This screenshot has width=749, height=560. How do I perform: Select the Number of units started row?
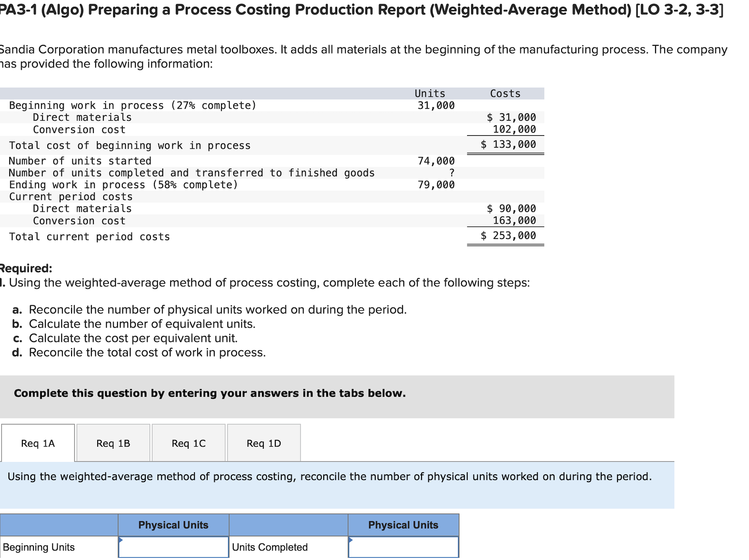(x=80, y=161)
